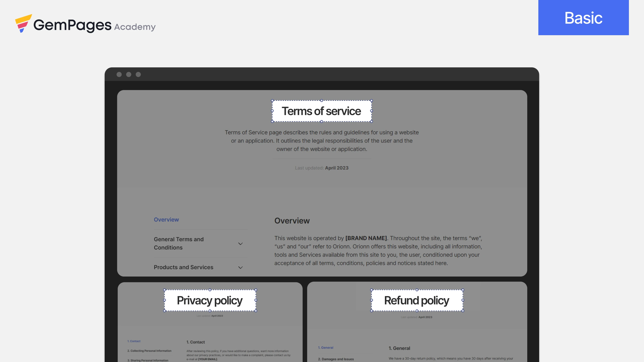Click the Last updated April 2023 text
This screenshot has width=644, height=362.
(322, 168)
